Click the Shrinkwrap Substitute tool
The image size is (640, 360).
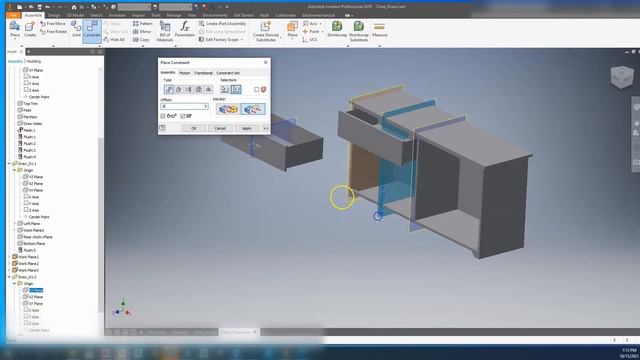(358, 31)
